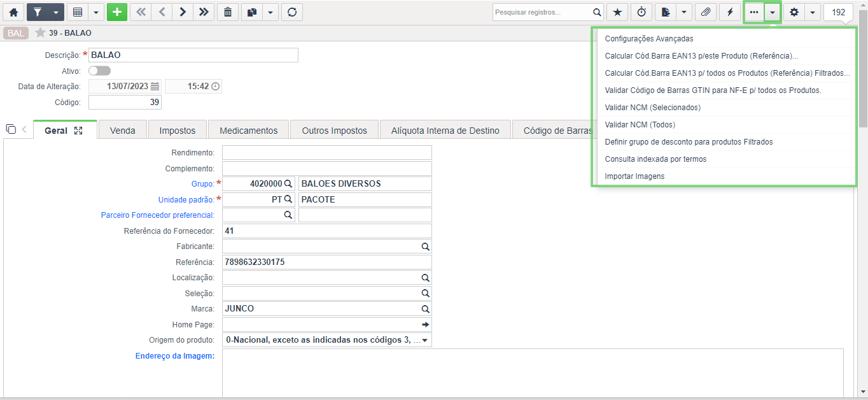This screenshot has height=400, width=868.
Task: Search the Fabricante lookup icon
Action: point(426,246)
